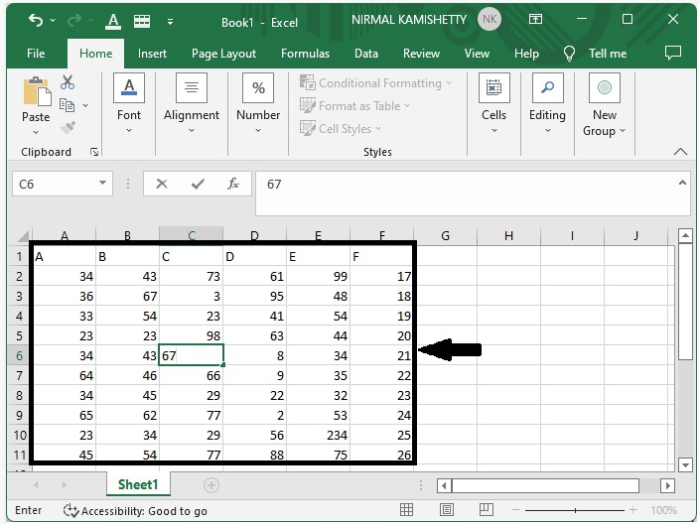
Task: Open the New Group button
Action: (x=604, y=105)
